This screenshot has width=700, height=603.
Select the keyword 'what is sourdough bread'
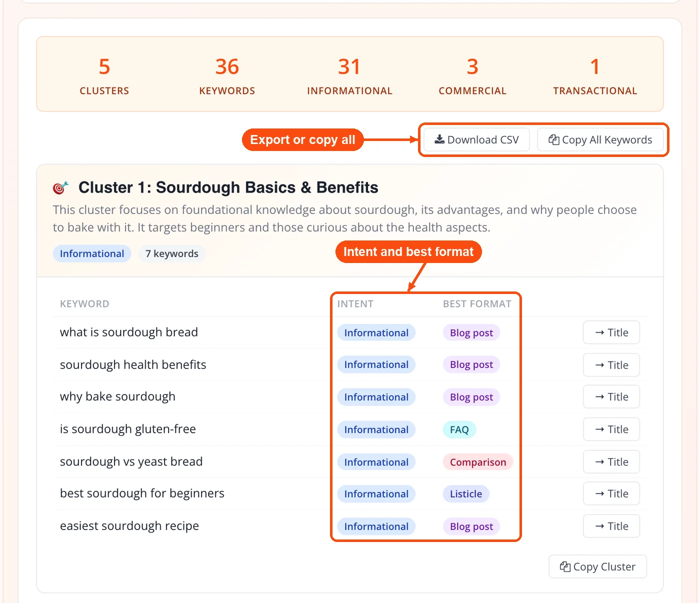pos(129,332)
